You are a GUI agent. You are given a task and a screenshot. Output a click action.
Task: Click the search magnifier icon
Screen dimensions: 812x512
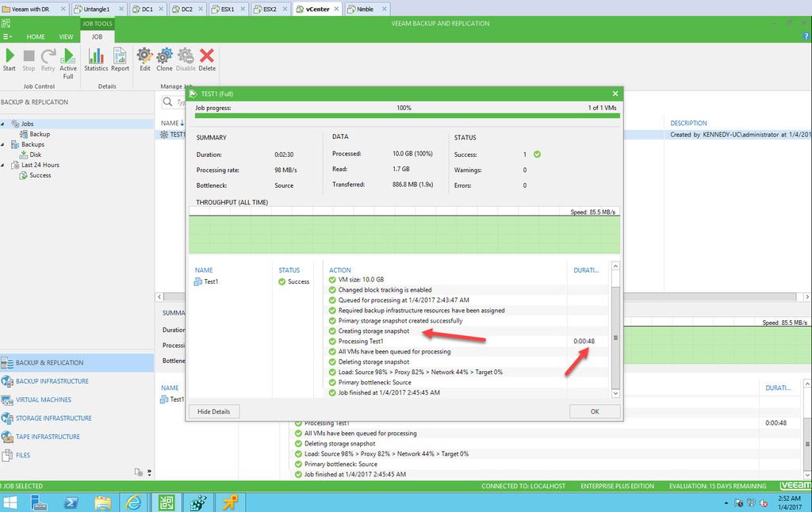[168, 102]
